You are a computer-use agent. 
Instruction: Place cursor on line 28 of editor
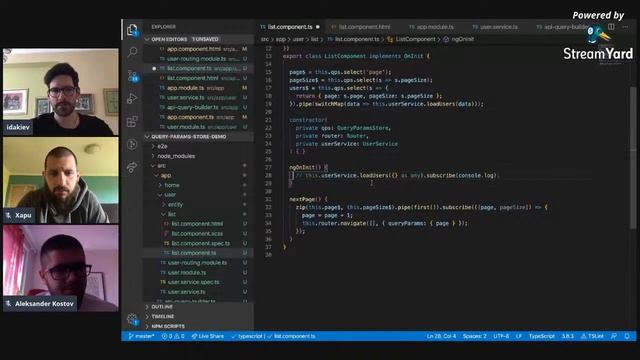click(394, 176)
